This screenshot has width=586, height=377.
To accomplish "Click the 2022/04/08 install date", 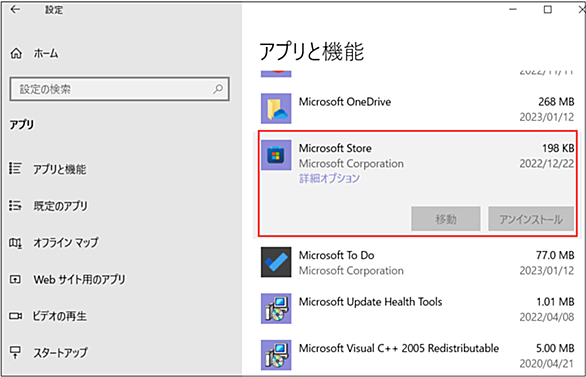I will pyautogui.click(x=546, y=317).
